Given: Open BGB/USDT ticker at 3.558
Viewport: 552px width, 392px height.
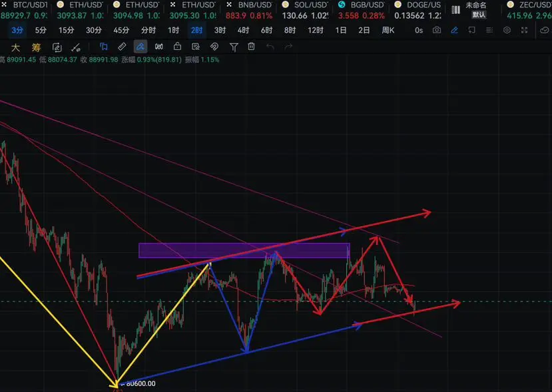Looking at the screenshot, I should point(361,10).
